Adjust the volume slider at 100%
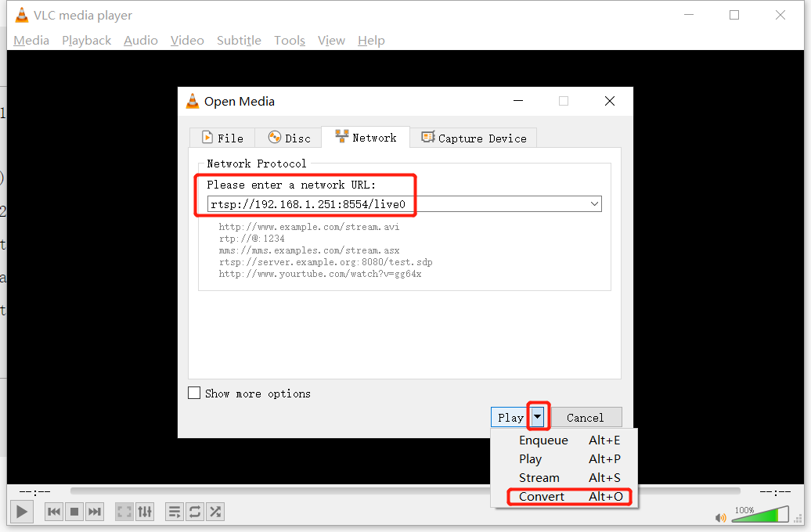The image size is (811, 532). point(760,515)
